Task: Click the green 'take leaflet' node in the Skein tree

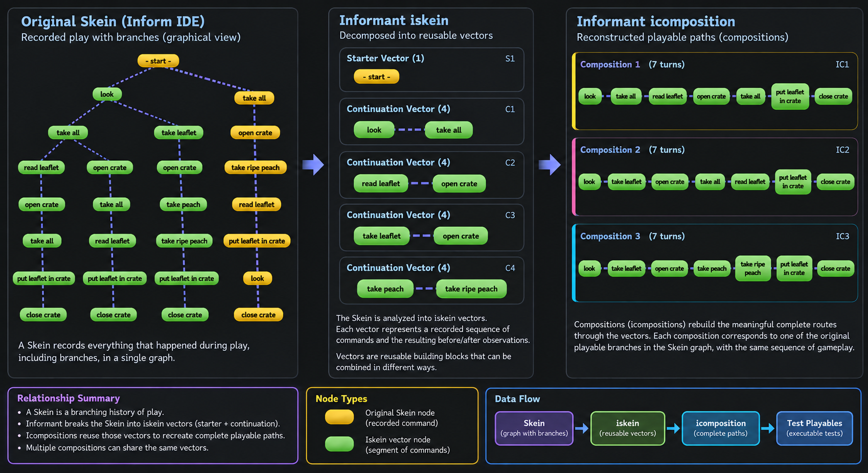Action: (179, 133)
